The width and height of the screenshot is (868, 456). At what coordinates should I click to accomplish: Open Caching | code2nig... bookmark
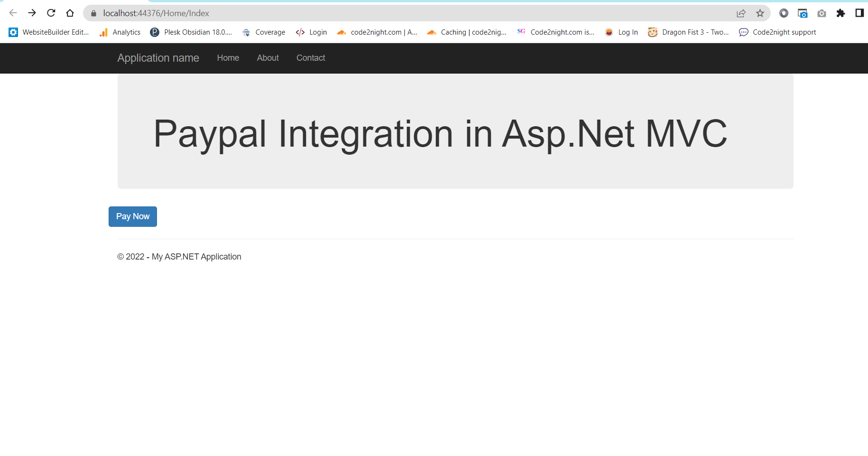click(x=467, y=32)
